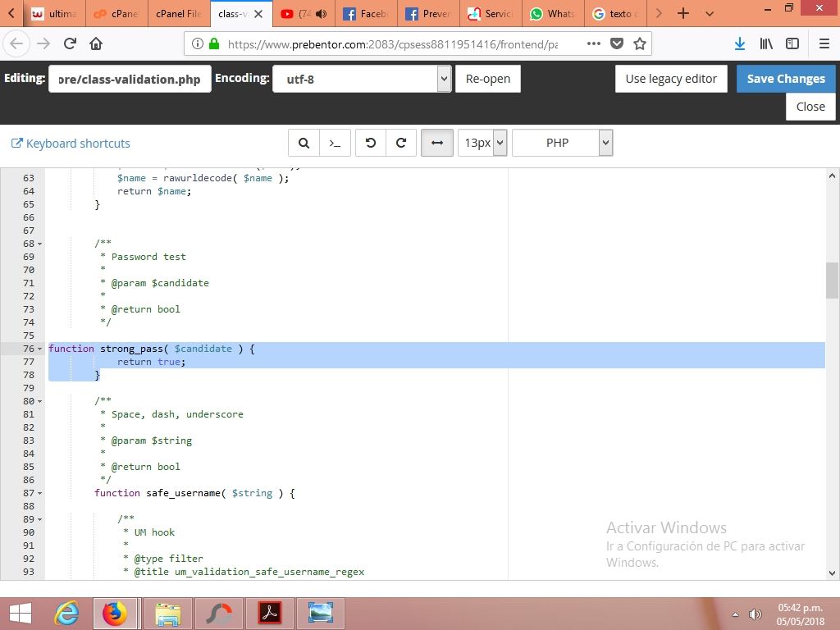Image resolution: width=840 pixels, height=630 pixels.
Task: Show site information icon in address bar
Action: point(197,44)
